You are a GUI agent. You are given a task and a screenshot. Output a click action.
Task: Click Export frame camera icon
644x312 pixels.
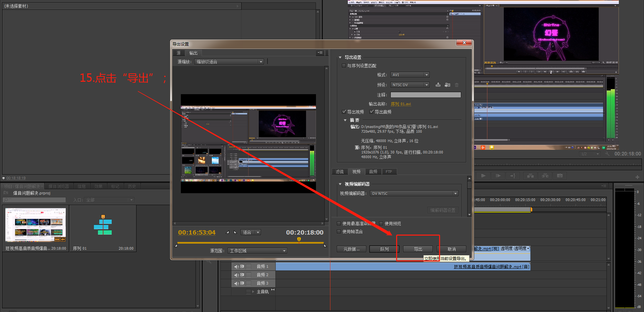coord(560,176)
